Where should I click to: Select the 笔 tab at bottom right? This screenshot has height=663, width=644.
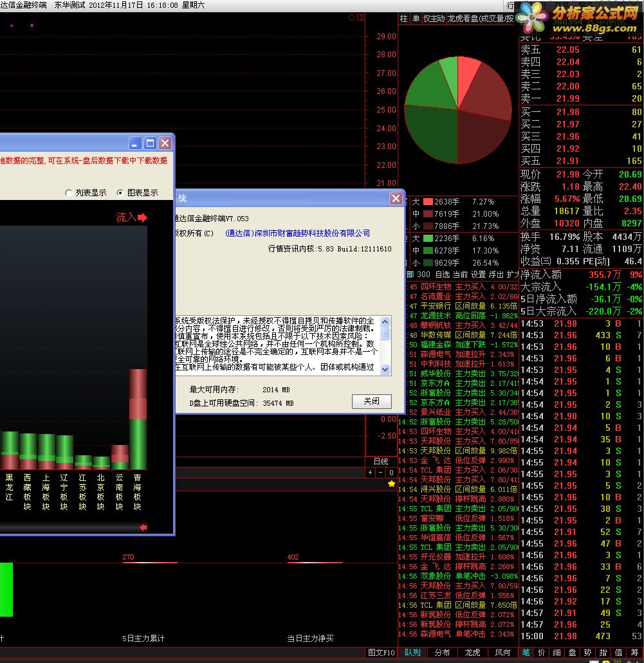click(526, 653)
